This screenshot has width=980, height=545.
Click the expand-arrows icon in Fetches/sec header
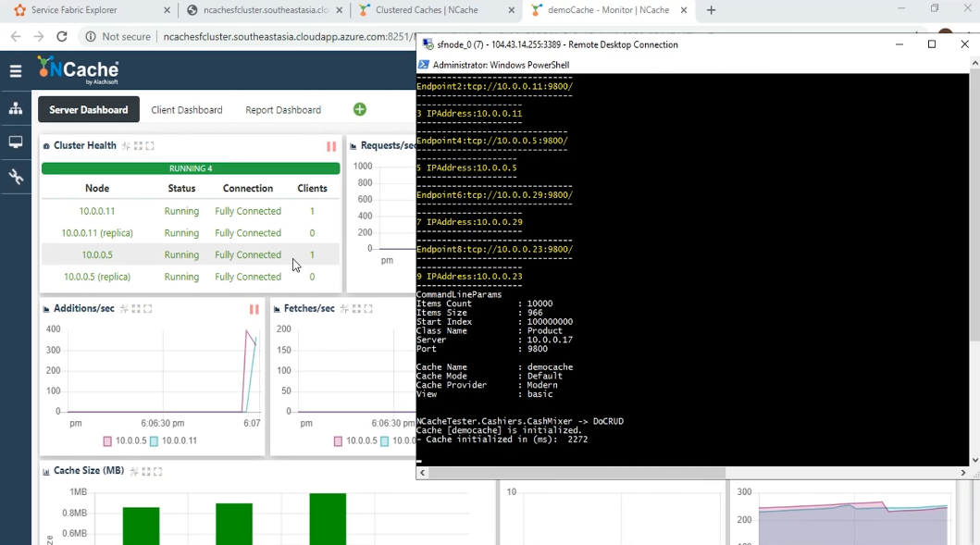point(356,309)
